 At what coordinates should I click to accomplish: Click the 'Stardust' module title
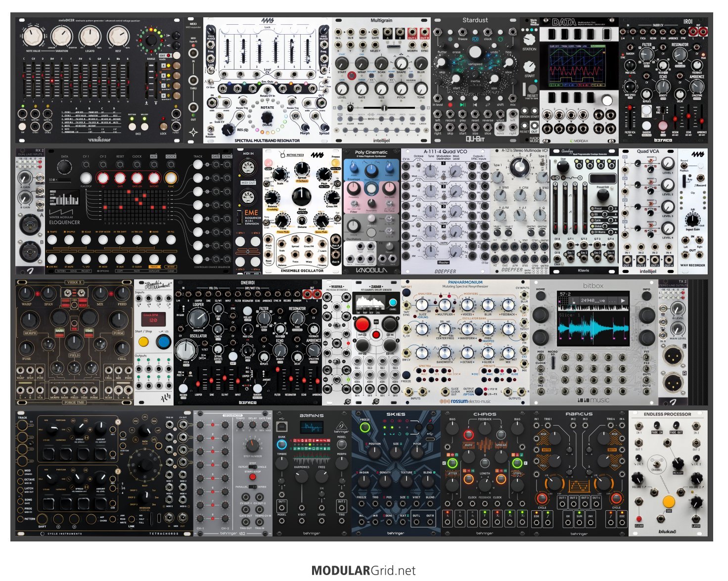coord(475,20)
